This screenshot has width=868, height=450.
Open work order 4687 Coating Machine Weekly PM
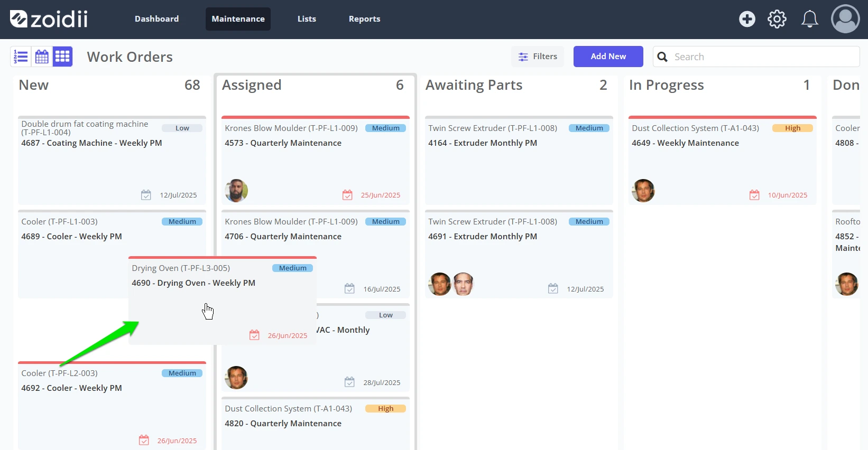point(91,143)
